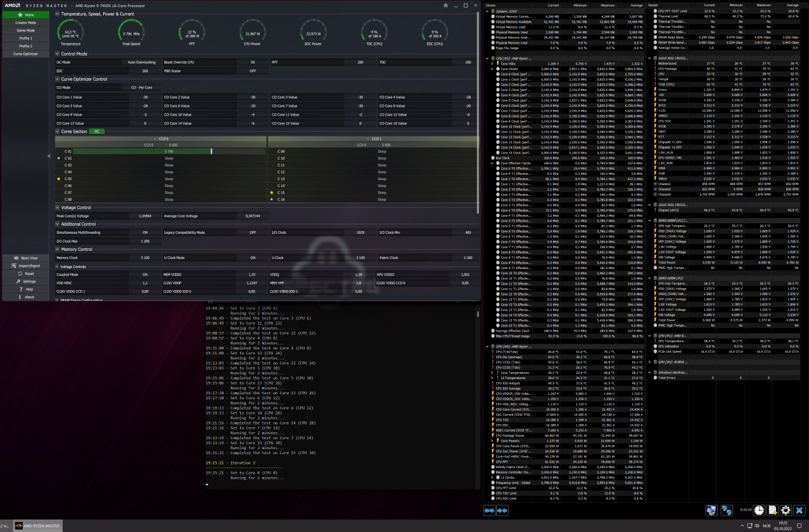Screen dimensions: 809x532
Task: Collapse the CCD 1 core group
Action: point(368,138)
